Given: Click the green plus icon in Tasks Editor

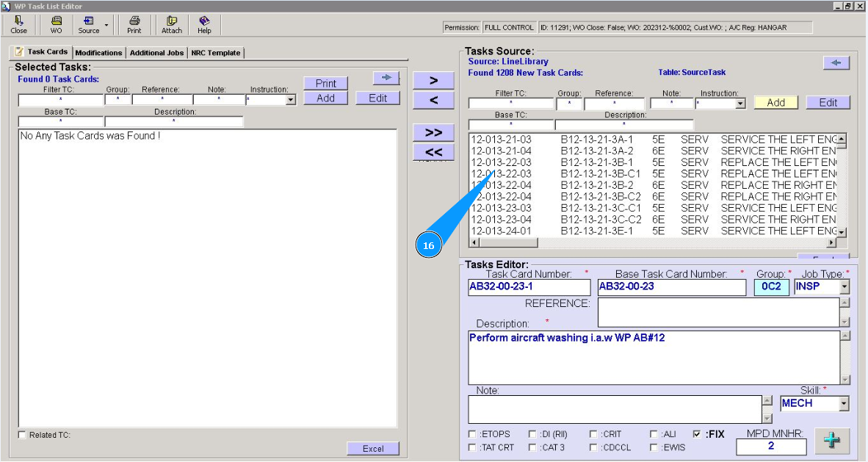Looking at the screenshot, I should (x=831, y=440).
